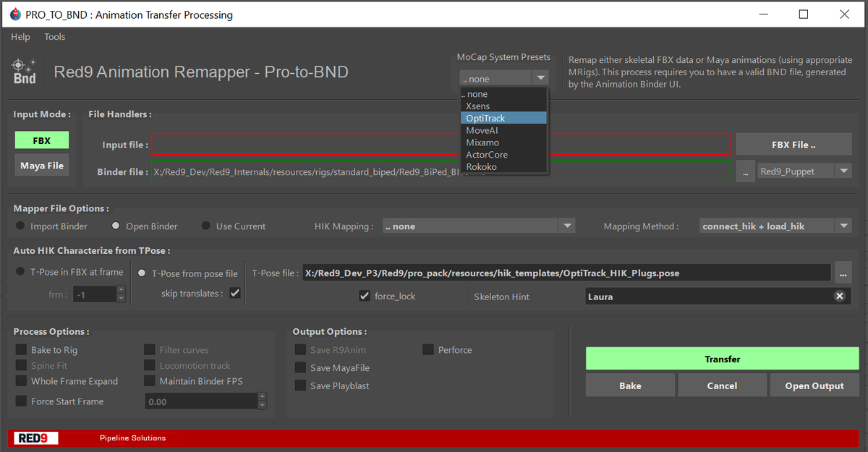868x452 pixels.
Task: Choose OptiTrack preset in dropdown list
Action: click(504, 118)
